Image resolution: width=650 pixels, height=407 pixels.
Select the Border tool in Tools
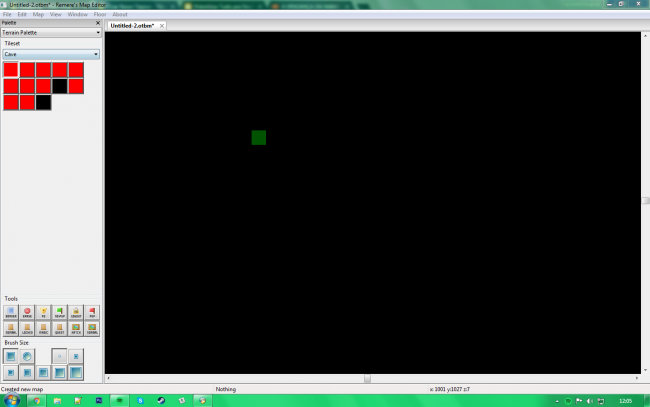[11, 312]
